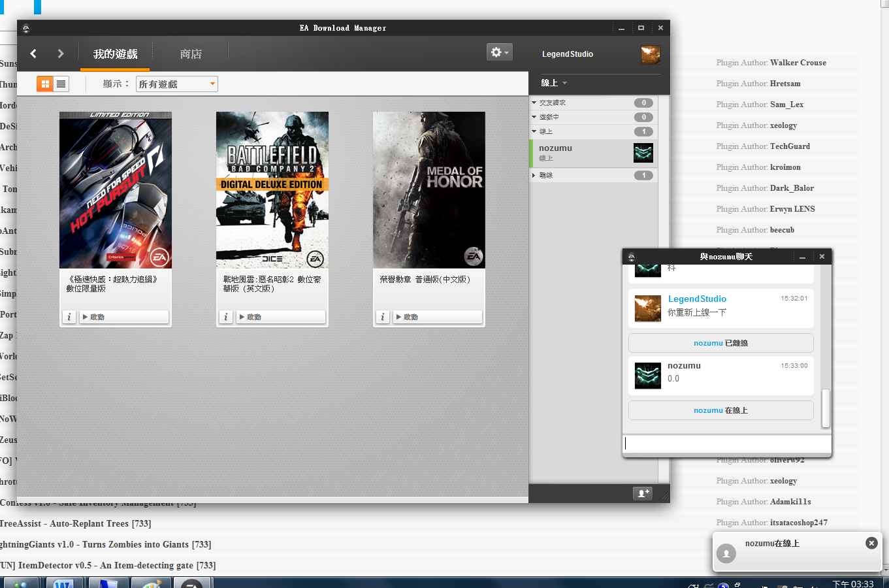Click the add friend icon
The height and width of the screenshot is (588, 889).
pos(643,493)
